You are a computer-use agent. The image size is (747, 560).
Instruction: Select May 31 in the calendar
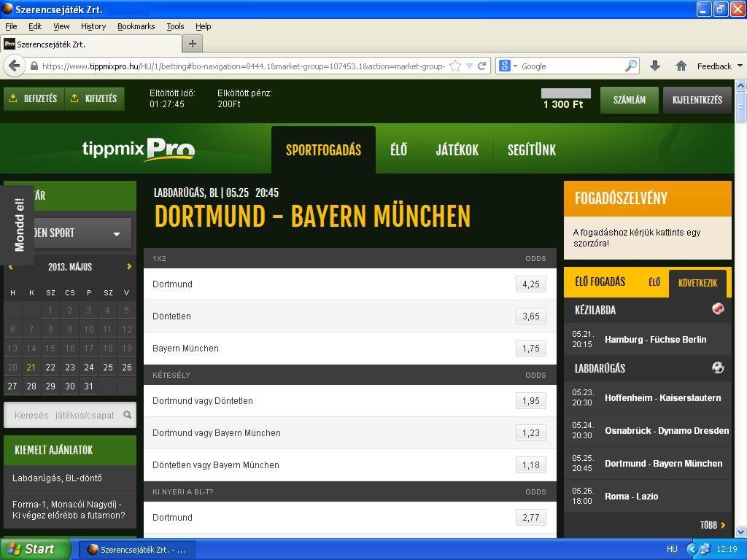(x=88, y=386)
